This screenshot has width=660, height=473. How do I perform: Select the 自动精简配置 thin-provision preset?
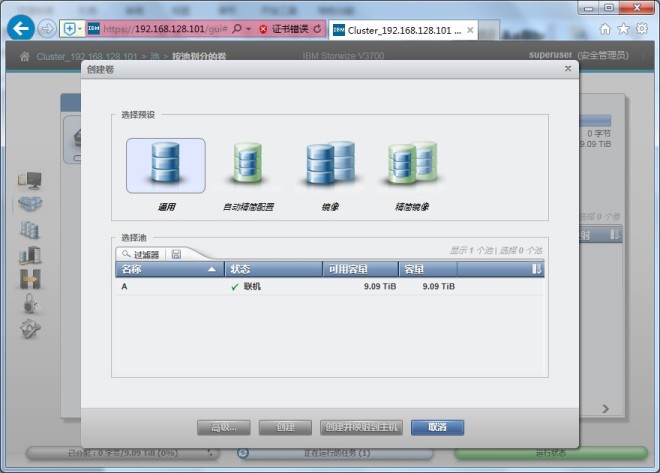pos(248,166)
